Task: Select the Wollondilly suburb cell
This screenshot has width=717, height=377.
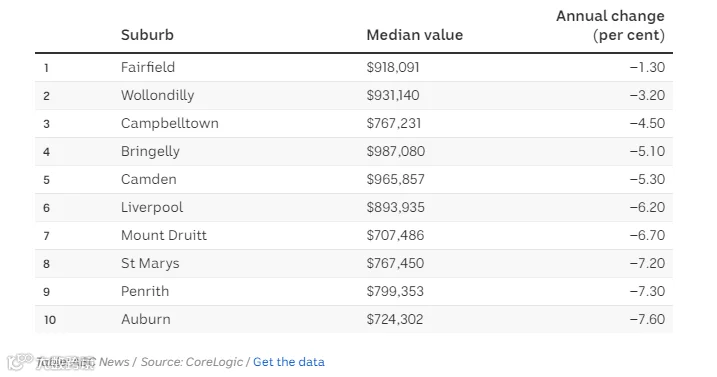Action: click(x=157, y=95)
